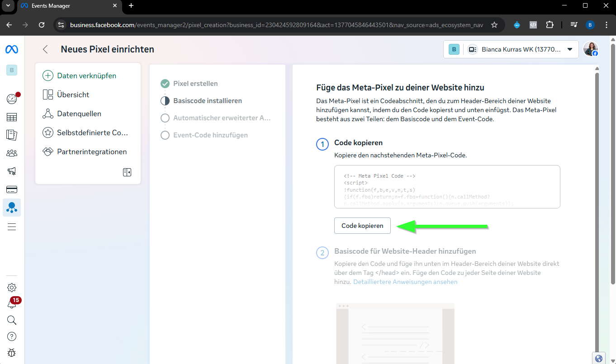The height and width of the screenshot is (364, 616).
Task: Go back with arrow beside Neues Pixel einrichten
Action: coord(45,49)
